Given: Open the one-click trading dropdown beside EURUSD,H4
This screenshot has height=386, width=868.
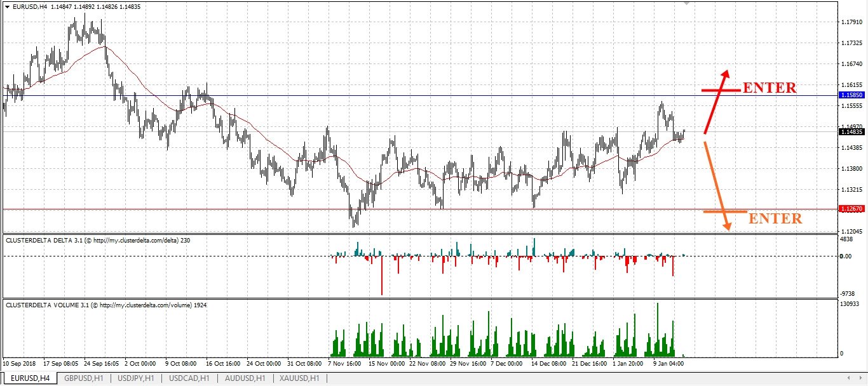Looking at the screenshot, I should (6, 6).
